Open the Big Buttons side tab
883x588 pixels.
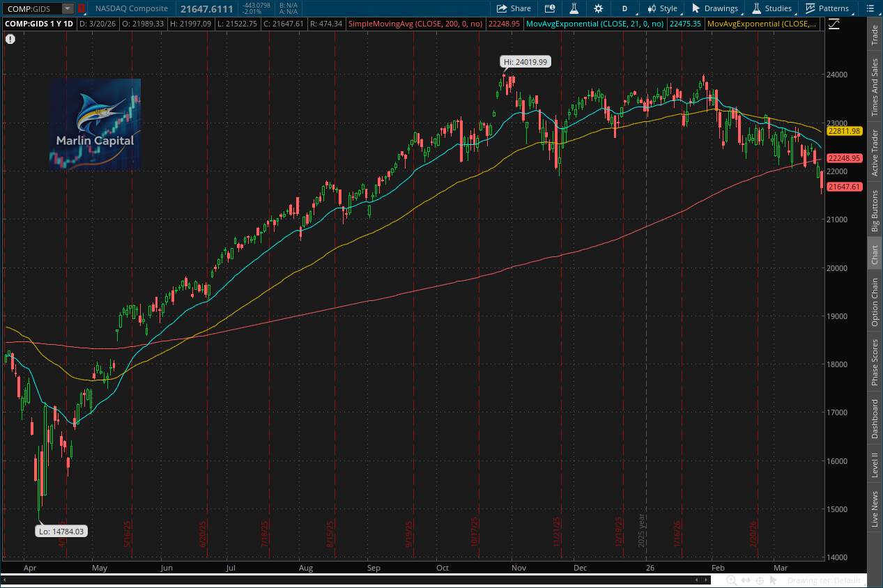875,210
